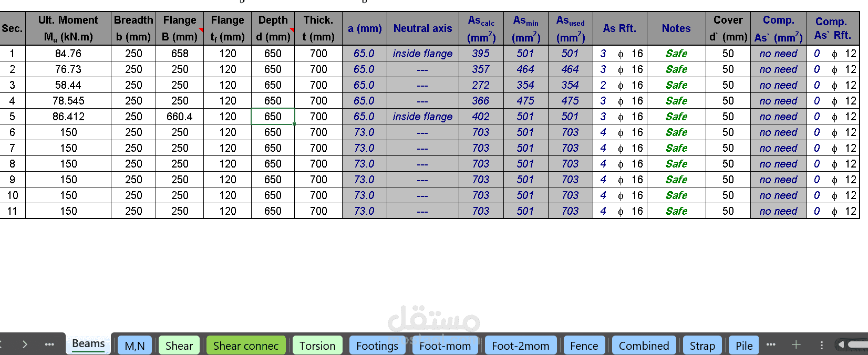Select the As min header cell
Screen dimensions: 868x355
pyautogui.click(x=526, y=28)
